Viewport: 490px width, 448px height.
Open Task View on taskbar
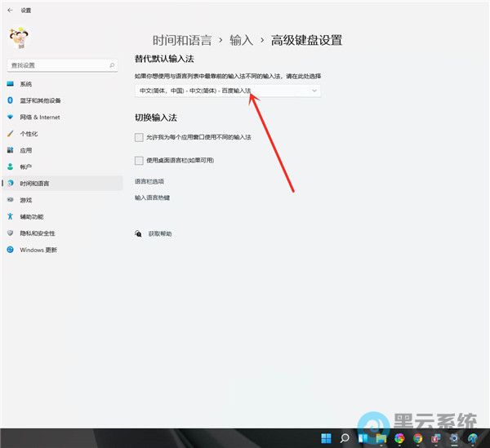pyautogui.click(x=363, y=438)
